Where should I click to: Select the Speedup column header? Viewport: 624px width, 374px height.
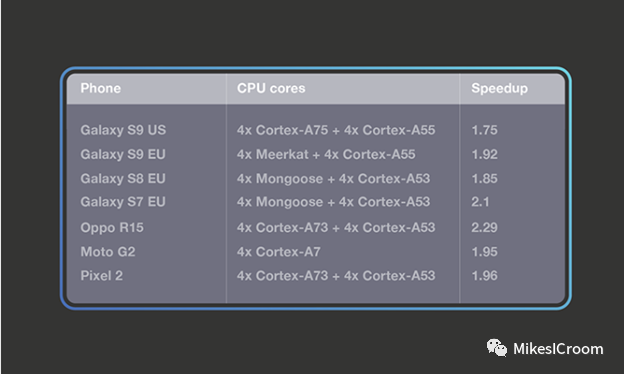499,88
